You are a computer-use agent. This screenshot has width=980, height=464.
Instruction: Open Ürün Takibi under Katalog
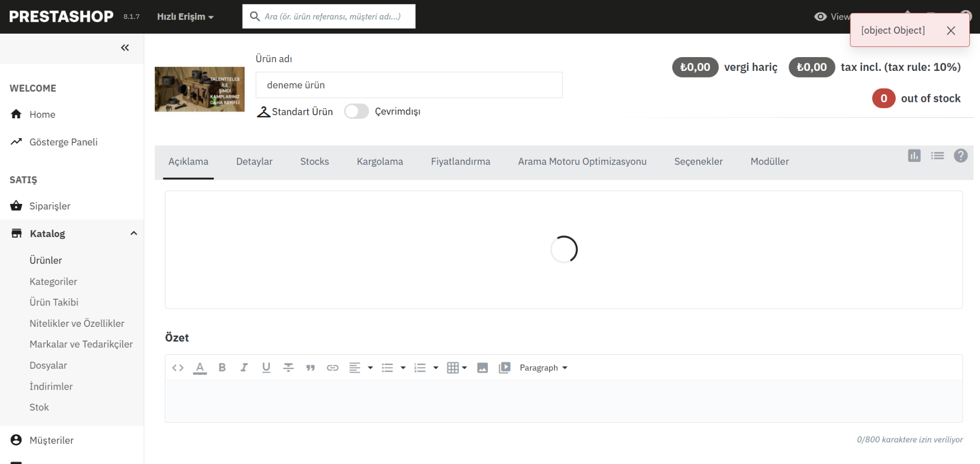coord(54,302)
